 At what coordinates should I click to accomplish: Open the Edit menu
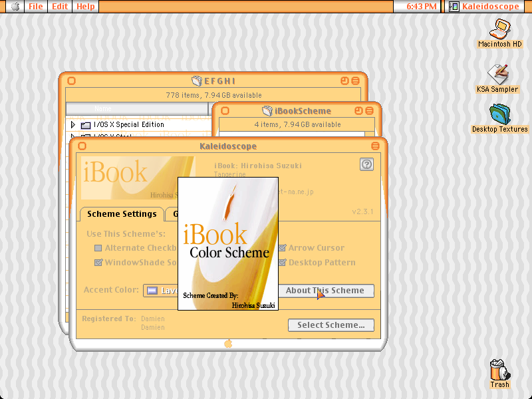click(60, 7)
